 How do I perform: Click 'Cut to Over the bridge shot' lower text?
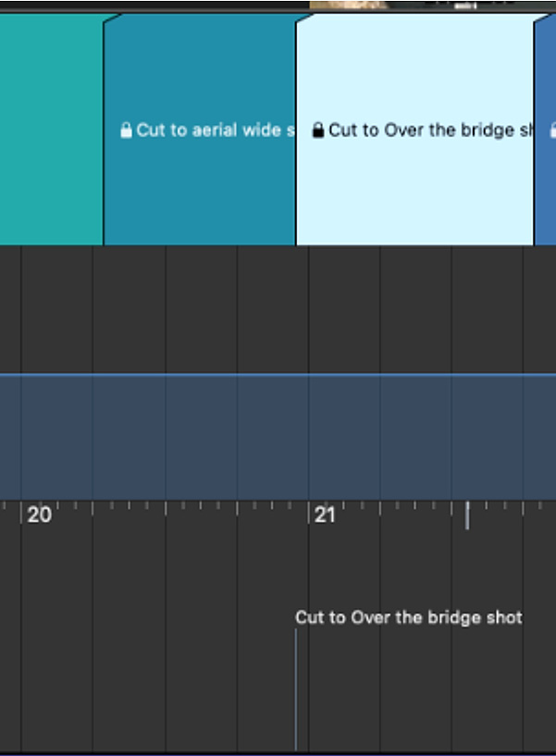(x=409, y=617)
